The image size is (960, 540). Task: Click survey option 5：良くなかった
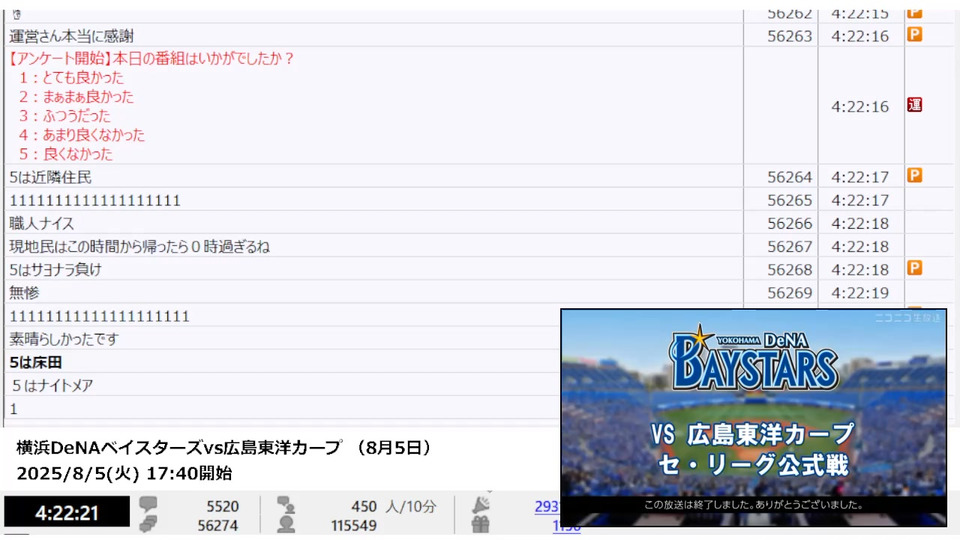pyautogui.click(x=66, y=154)
